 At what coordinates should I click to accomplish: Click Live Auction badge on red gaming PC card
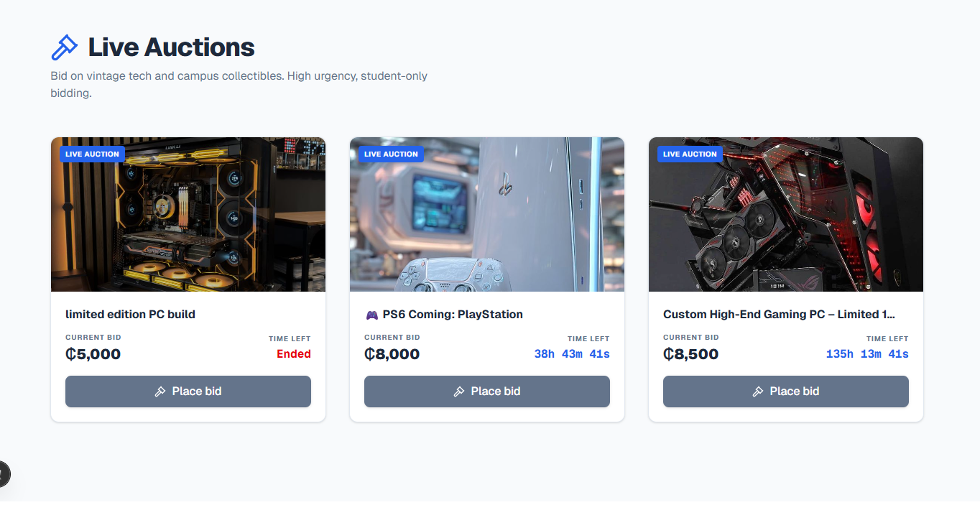point(690,154)
